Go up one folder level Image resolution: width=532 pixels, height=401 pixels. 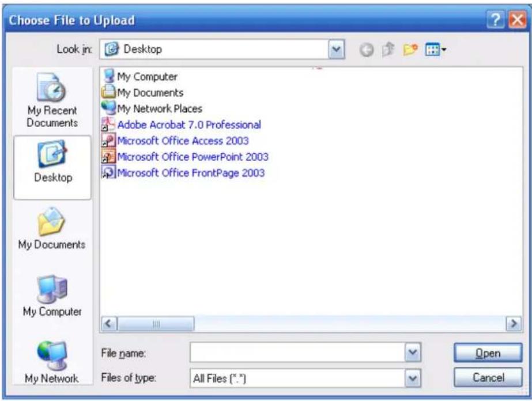point(388,50)
